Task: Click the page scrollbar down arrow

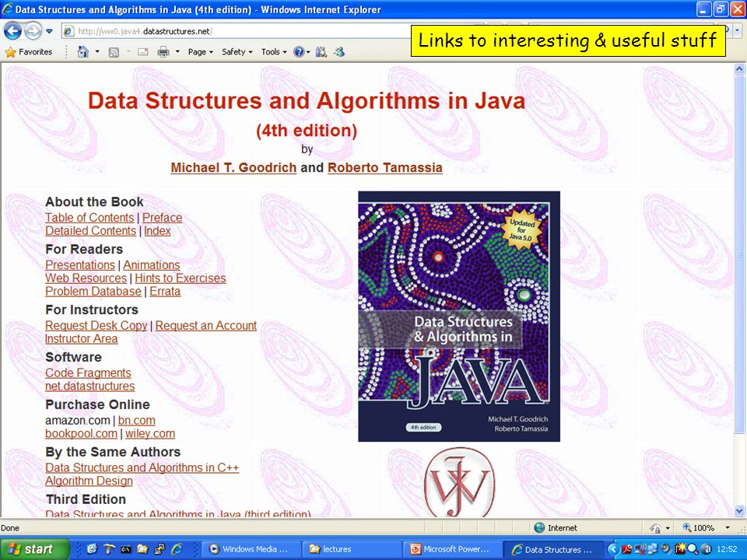Action: [x=739, y=511]
